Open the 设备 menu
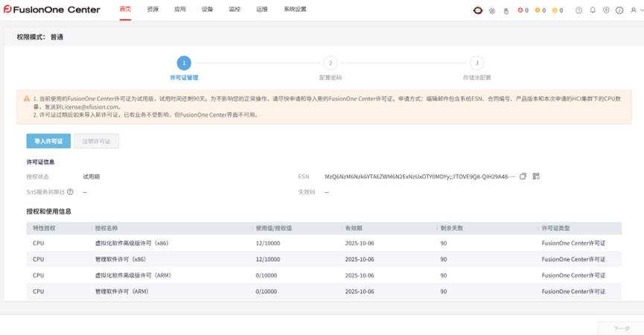The image size is (644, 335). [208, 9]
